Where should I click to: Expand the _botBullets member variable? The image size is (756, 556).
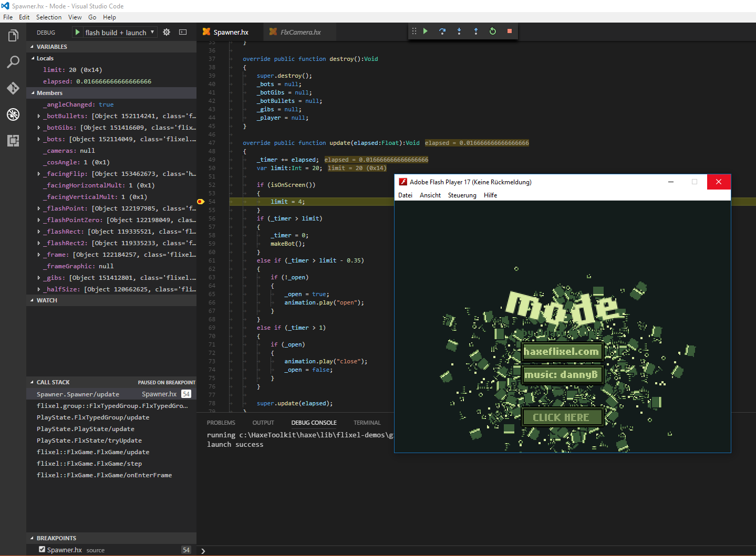(39, 116)
